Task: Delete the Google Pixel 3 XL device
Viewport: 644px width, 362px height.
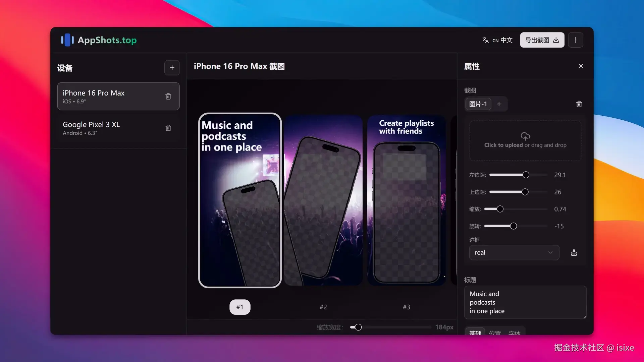Action: 168,128
